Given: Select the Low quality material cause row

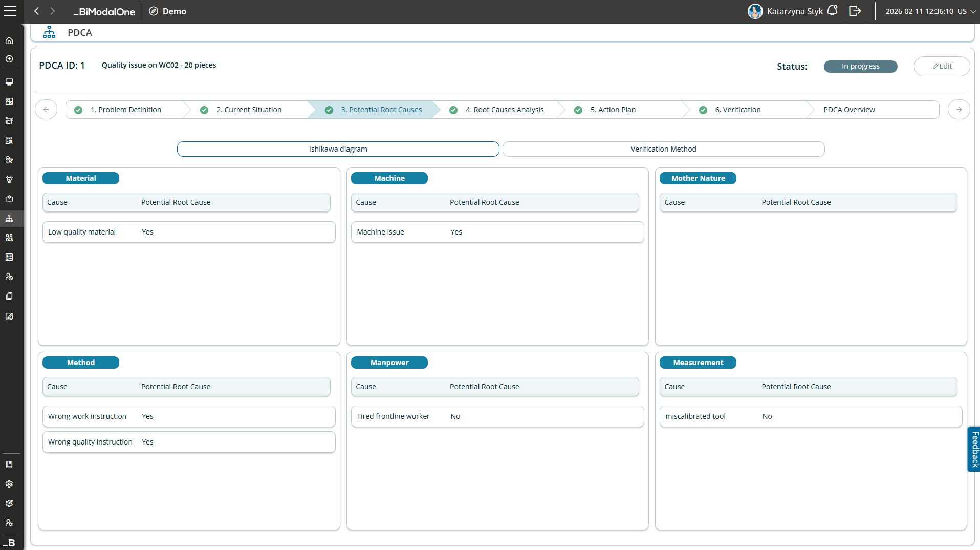Looking at the screenshot, I should [x=189, y=232].
